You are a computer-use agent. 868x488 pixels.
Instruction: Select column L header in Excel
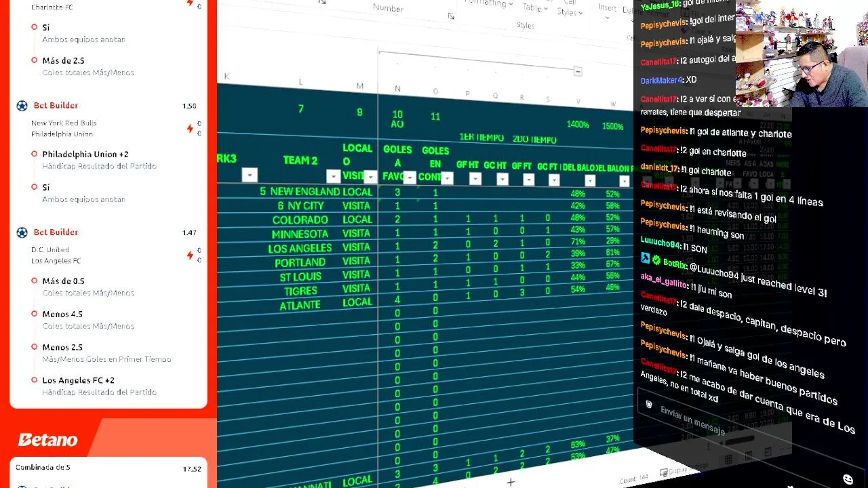pyautogui.click(x=300, y=82)
